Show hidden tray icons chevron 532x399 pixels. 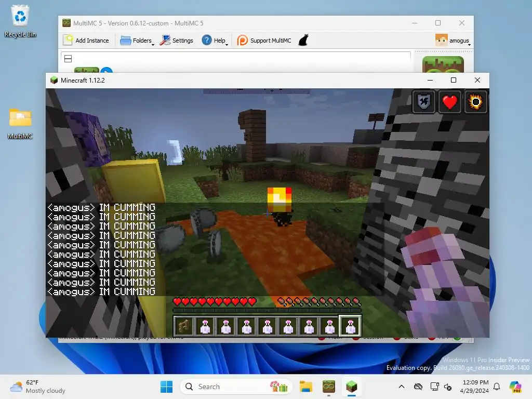pos(402,387)
